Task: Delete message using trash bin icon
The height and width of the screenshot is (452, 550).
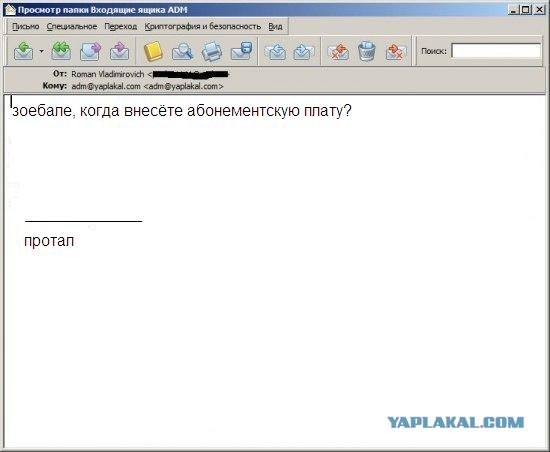Action: click(x=367, y=51)
